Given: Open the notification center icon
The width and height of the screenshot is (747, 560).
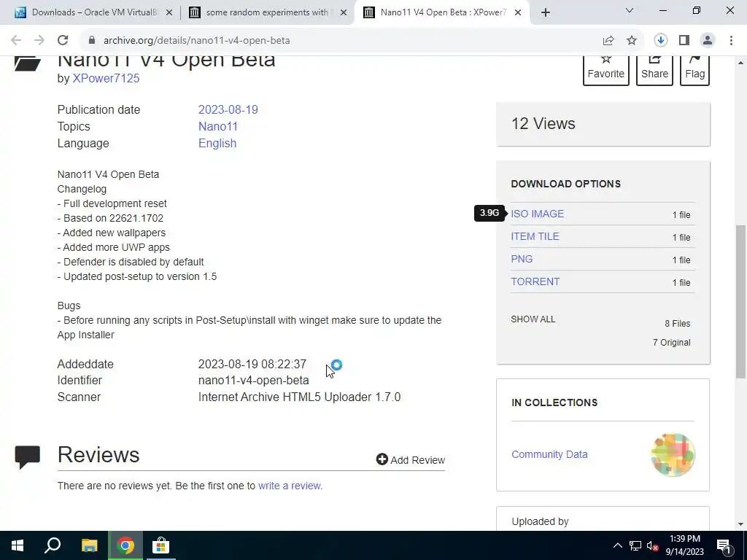Looking at the screenshot, I should pos(724,545).
